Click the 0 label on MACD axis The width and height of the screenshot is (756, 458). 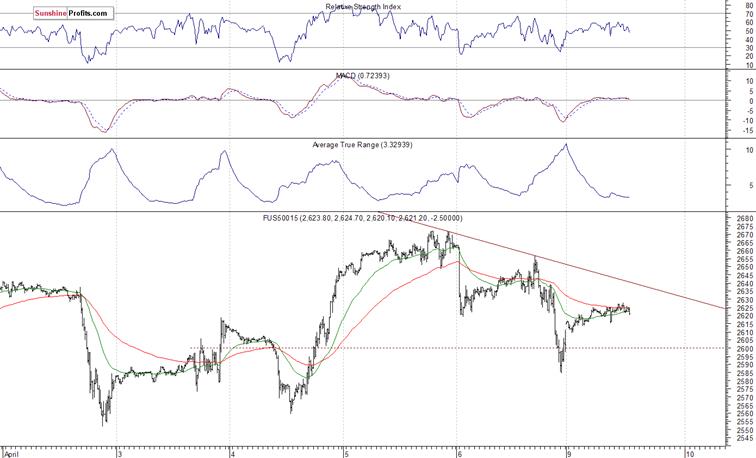(751, 101)
